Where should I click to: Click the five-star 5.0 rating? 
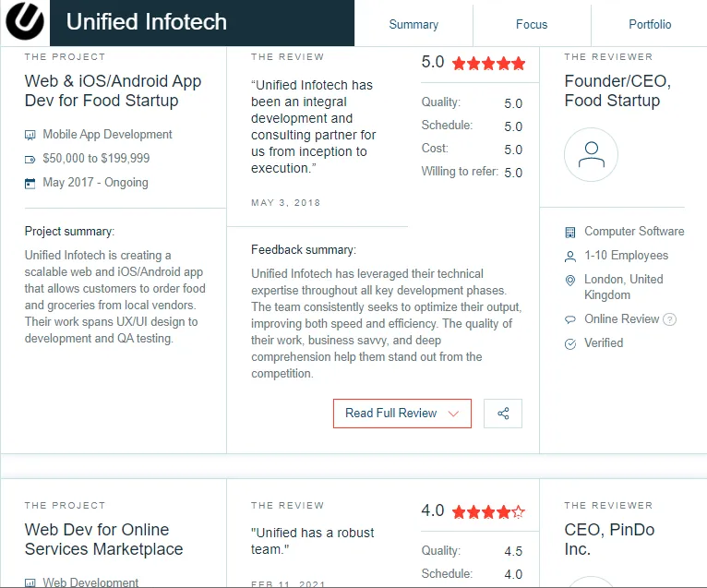point(473,63)
